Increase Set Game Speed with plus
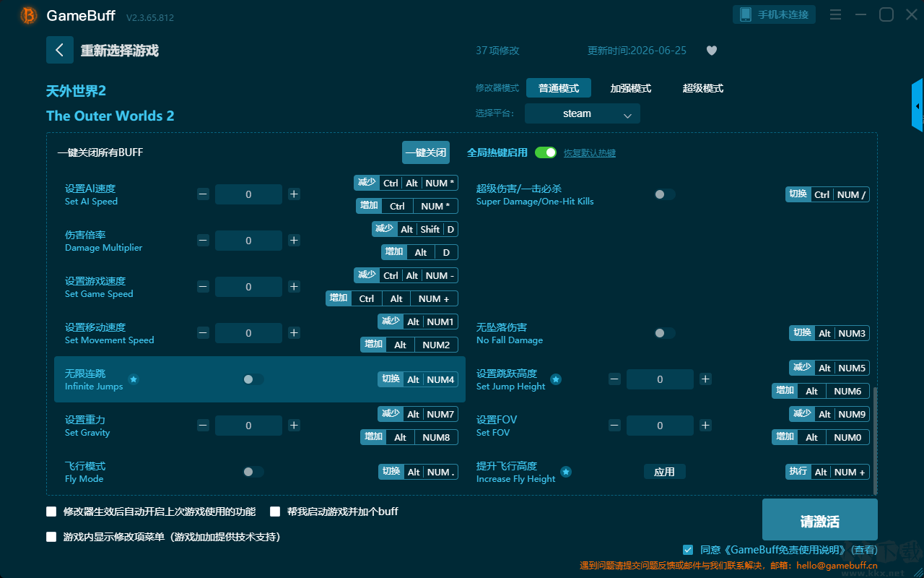Viewport: 924px width, 578px height. tap(294, 287)
